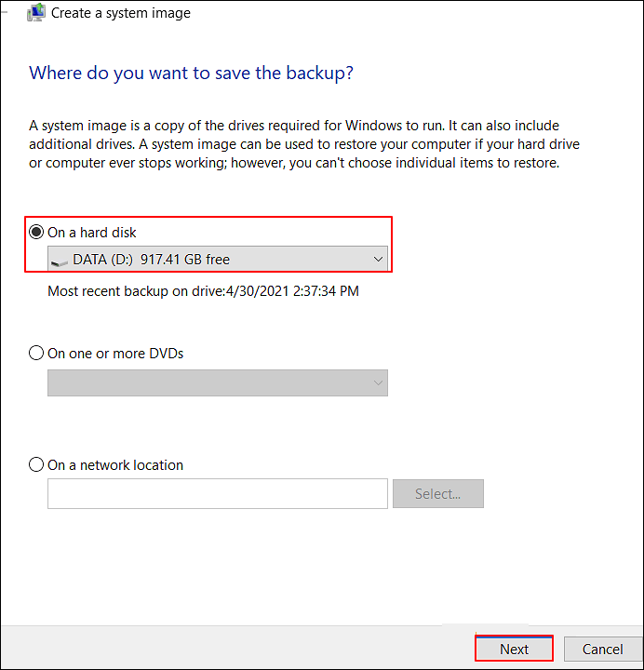Image resolution: width=644 pixels, height=670 pixels.
Task: Click the Next button
Action: pyautogui.click(x=514, y=649)
